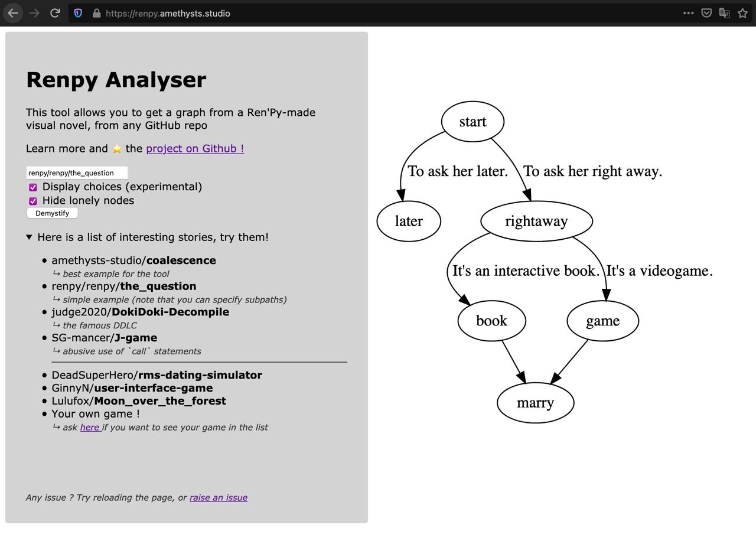Click 'abusive use of `call` statements' note

(x=132, y=351)
